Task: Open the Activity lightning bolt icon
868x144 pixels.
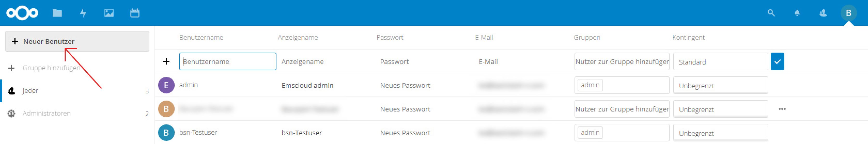Action: pos(83,13)
